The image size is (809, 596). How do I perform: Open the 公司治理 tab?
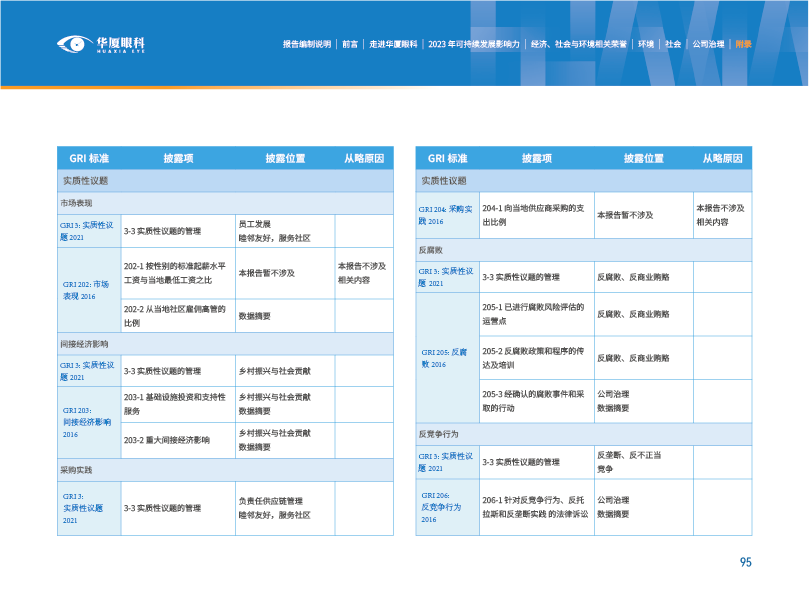[x=708, y=44]
